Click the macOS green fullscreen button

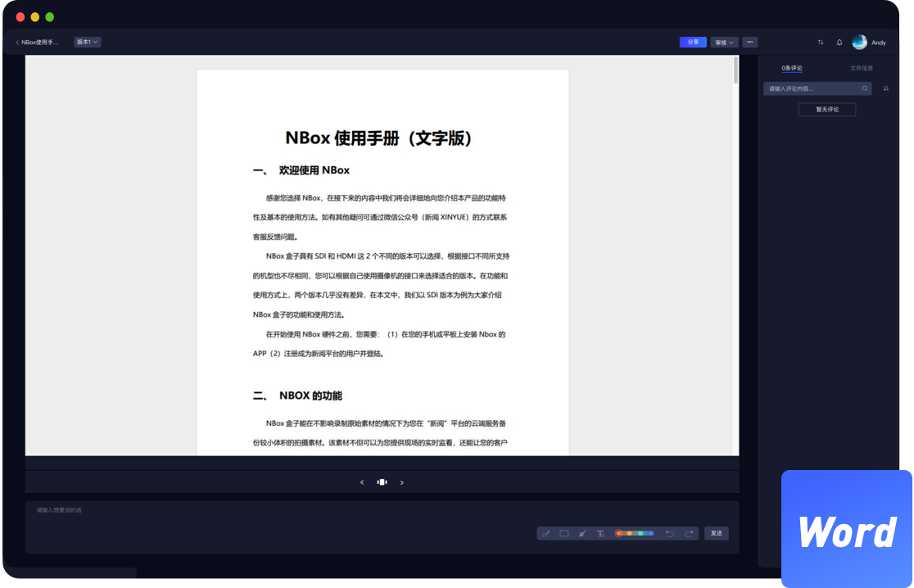pos(49,17)
